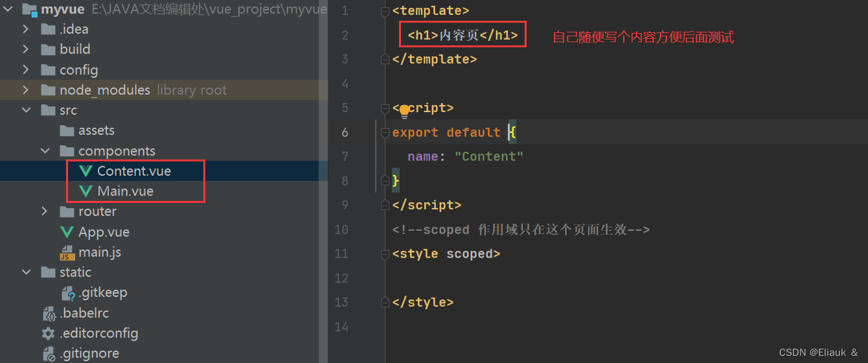The height and width of the screenshot is (363, 868).
Task: Click the .idea folder icon
Action: coord(48,29)
